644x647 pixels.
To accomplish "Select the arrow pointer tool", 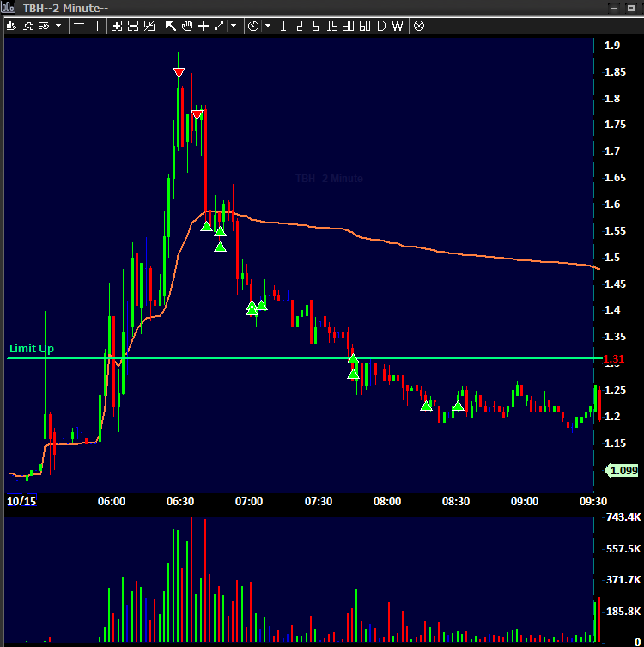I will [x=170, y=27].
